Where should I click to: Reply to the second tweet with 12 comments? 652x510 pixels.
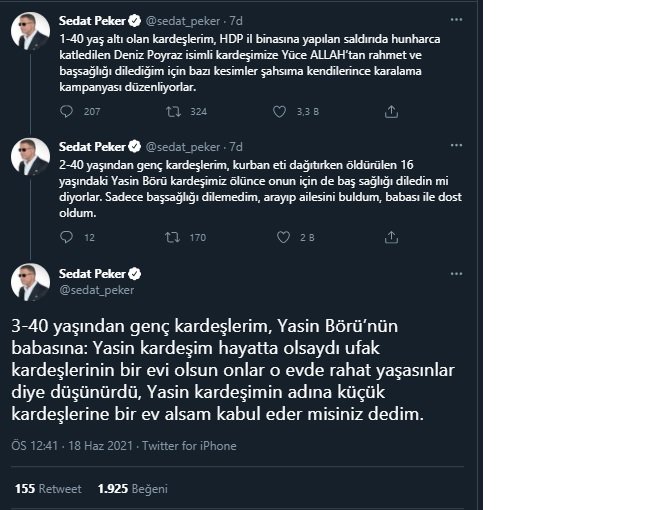point(67,237)
